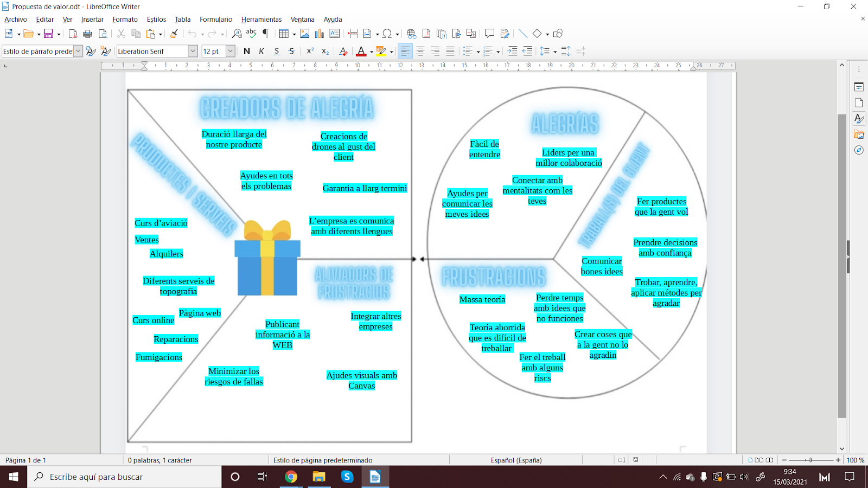
Task: Save the document with the Save icon
Action: [48, 34]
